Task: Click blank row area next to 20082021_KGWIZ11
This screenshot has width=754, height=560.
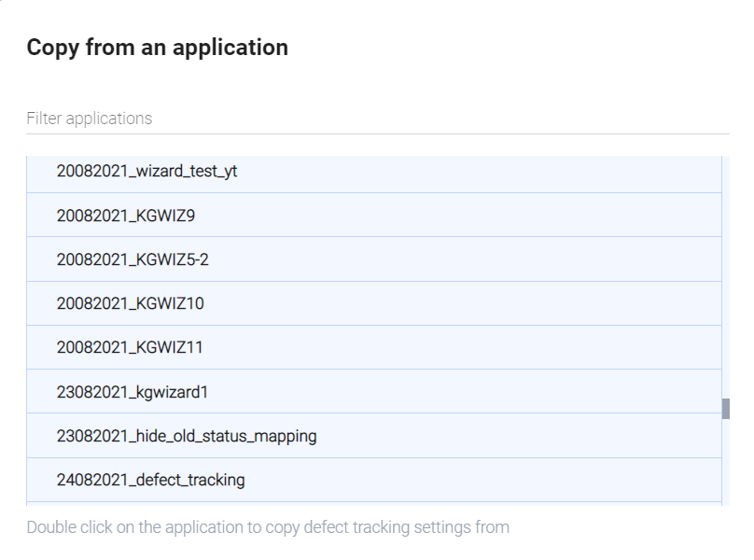Action: point(467,347)
